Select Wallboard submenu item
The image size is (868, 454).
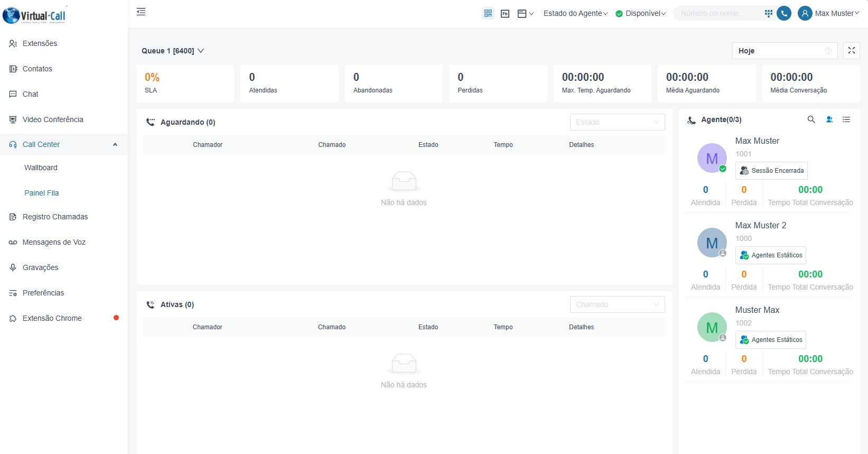coord(64,168)
